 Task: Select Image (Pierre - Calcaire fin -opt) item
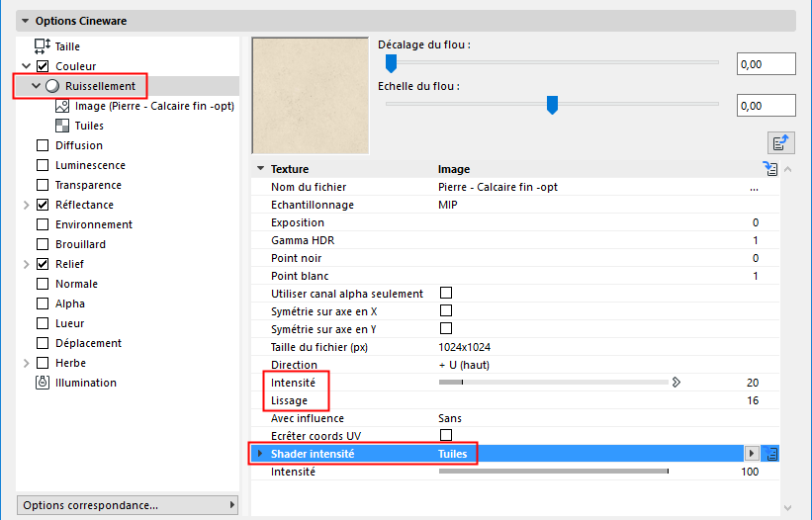(x=154, y=106)
